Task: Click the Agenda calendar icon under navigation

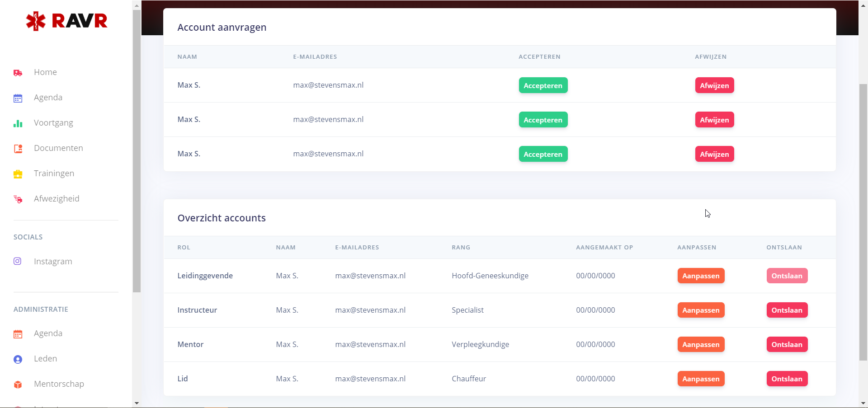Action: (18, 98)
